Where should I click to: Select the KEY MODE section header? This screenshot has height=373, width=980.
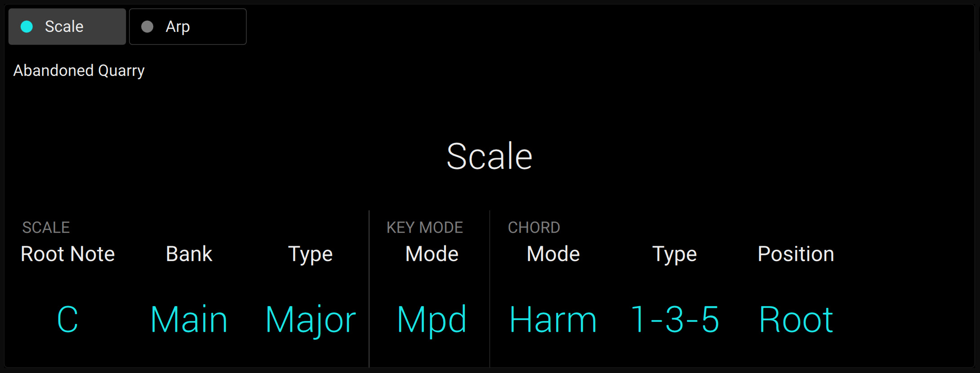(x=425, y=227)
